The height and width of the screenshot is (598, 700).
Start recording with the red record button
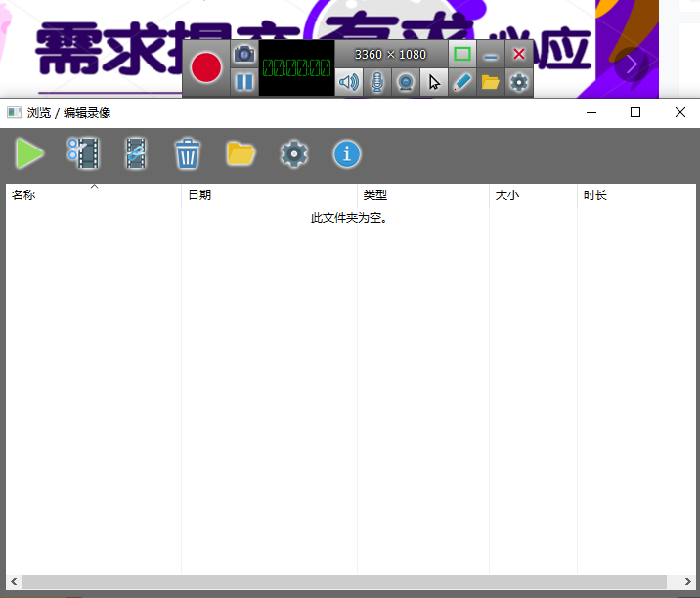(x=206, y=67)
